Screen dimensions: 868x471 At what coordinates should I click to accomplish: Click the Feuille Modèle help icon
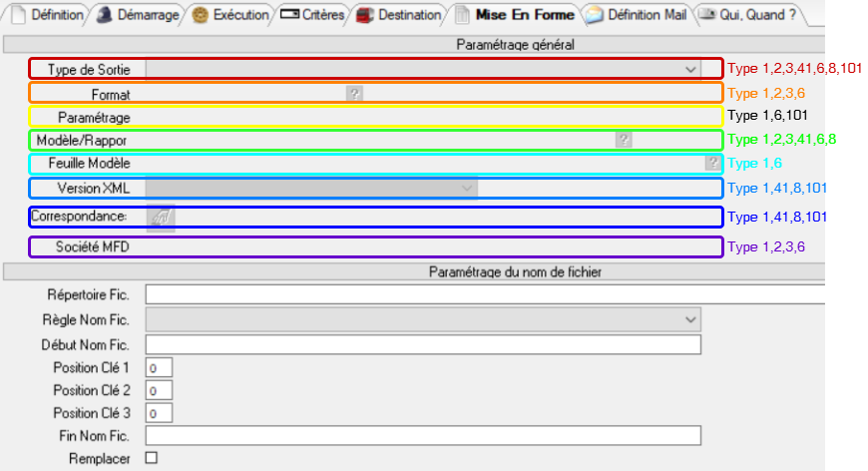click(712, 163)
